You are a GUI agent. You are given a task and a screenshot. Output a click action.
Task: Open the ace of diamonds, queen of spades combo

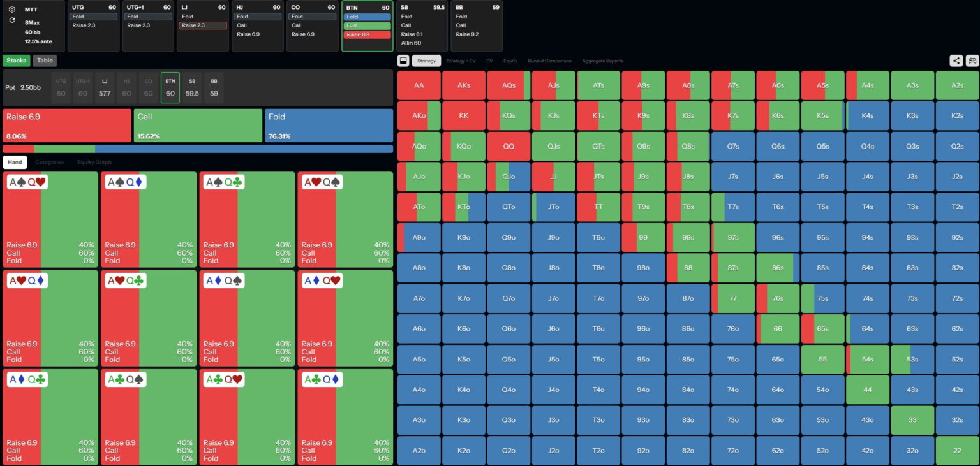(x=247, y=318)
